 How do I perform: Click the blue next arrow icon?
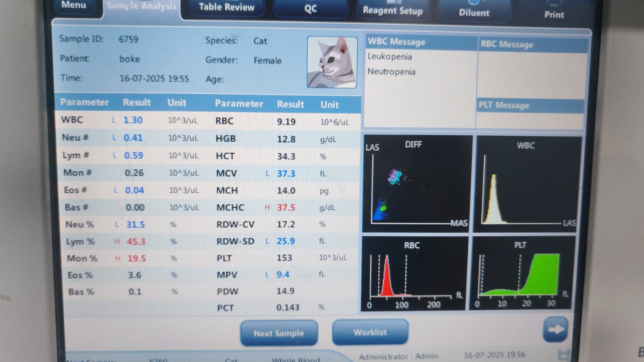tap(555, 329)
